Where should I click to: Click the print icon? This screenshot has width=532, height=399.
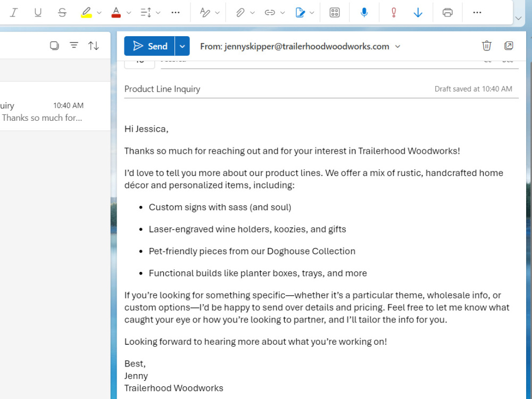[447, 13]
